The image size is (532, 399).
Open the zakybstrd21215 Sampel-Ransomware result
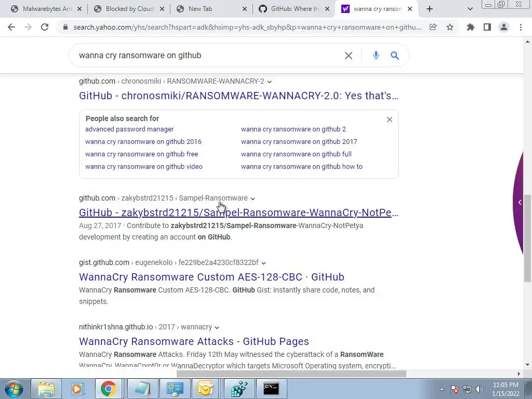pos(238,212)
